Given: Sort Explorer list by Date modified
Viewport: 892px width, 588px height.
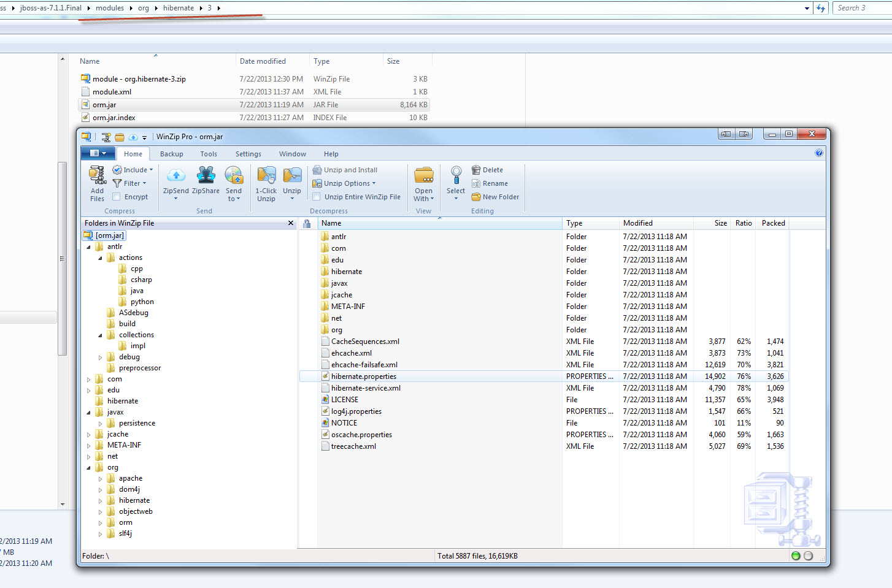Looking at the screenshot, I should (272, 61).
